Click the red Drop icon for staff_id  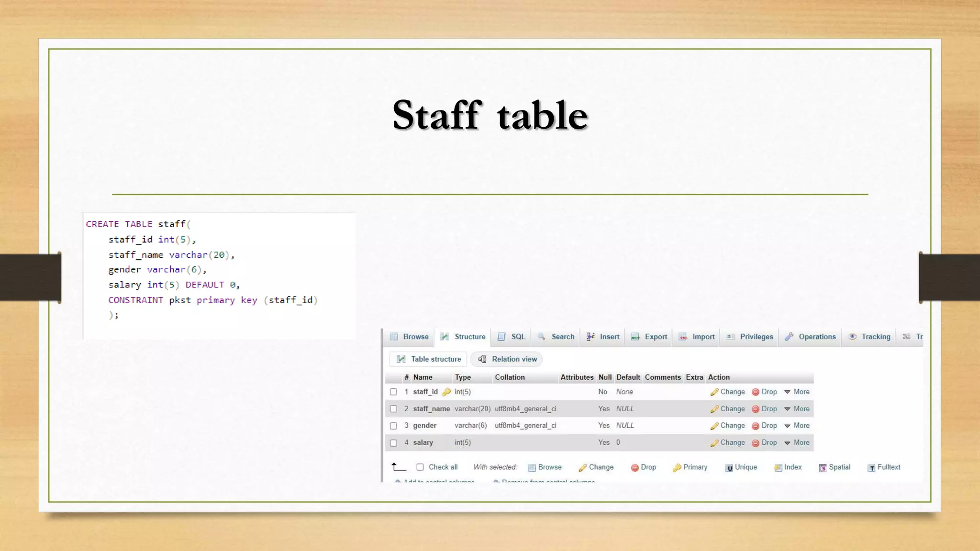coord(756,392)
